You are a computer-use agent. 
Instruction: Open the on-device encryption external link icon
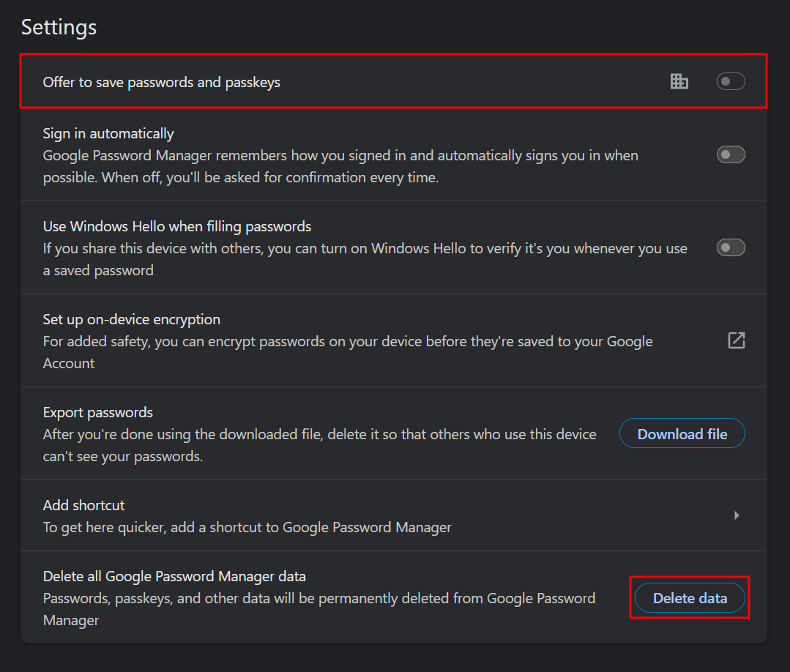point(736,340)
